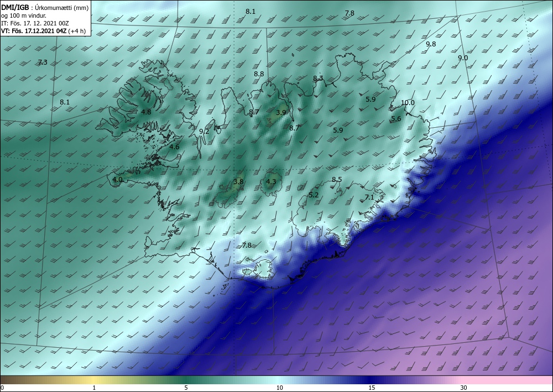
Task: Click the '1' tick label on the color scale
Action: click(94, 388)
